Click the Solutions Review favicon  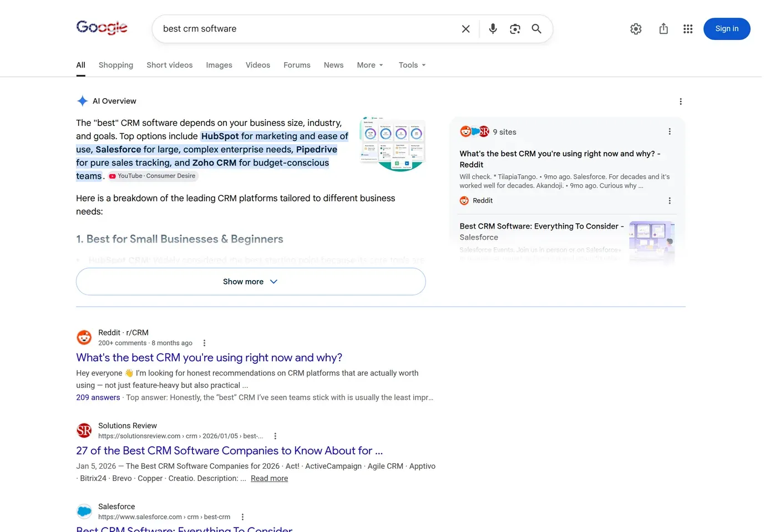[84, 430]
